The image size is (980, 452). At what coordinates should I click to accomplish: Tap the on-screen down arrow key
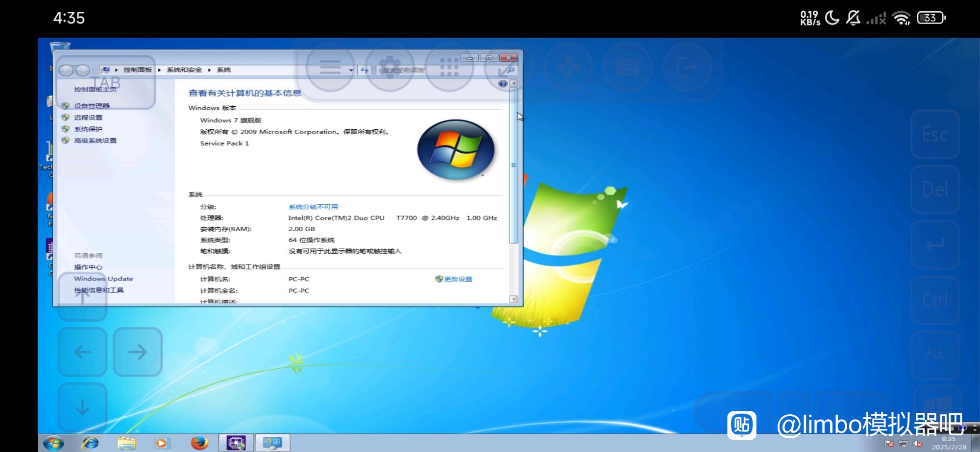(82, 407)
